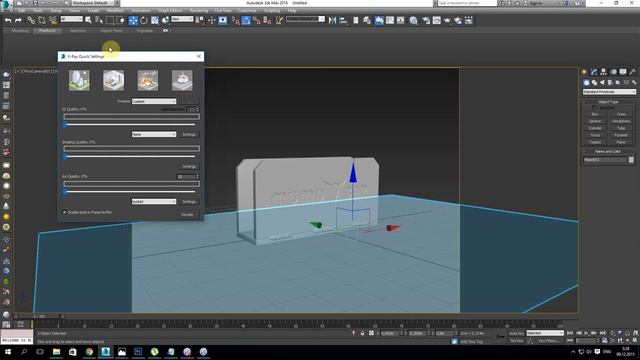Screen dimensions: 640x360
Task: Move the Shading Quality slider handle
Action: click(x=65, y=156)
